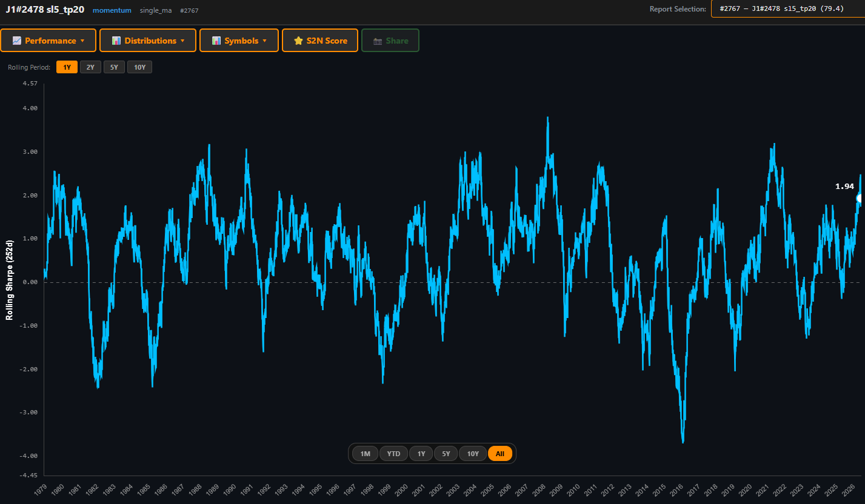
Task: Open the Report Selection combo box
Action: pos(788,8)
